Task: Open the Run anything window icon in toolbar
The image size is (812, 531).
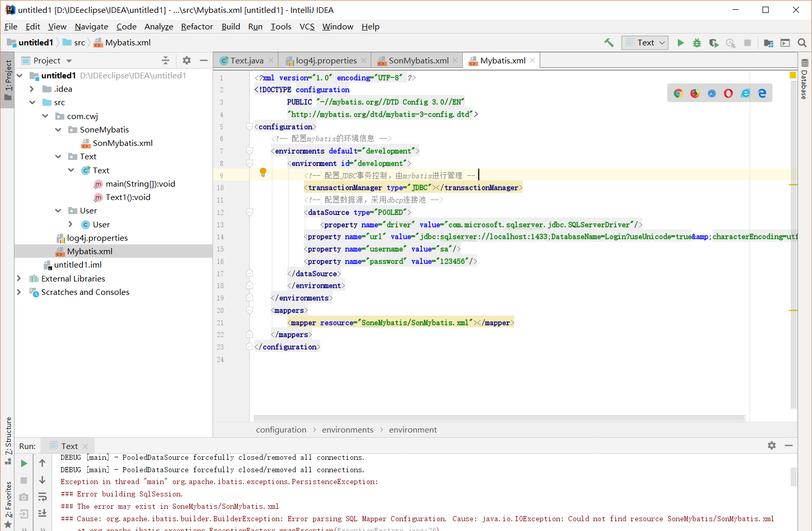Action: pos(785,43)
